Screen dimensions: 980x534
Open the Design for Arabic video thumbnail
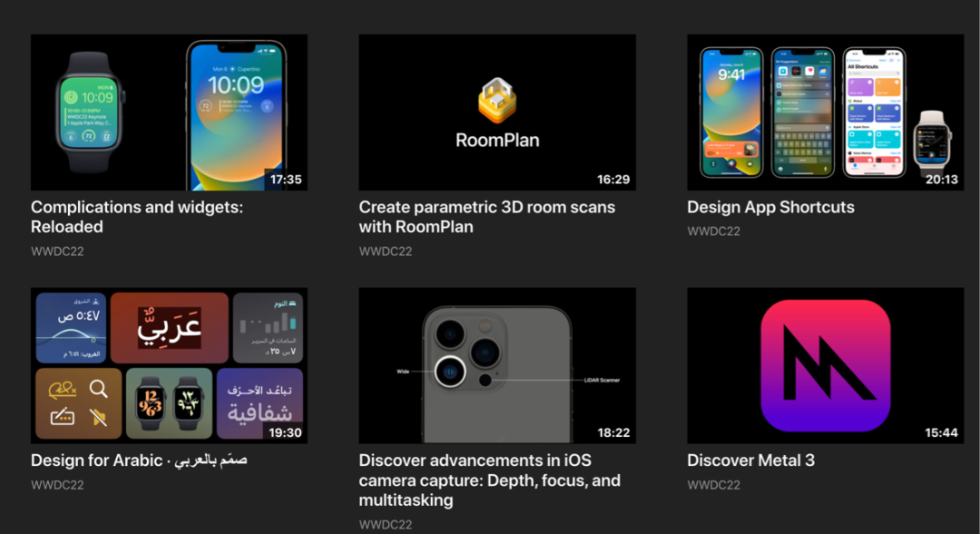pos(169,365)
